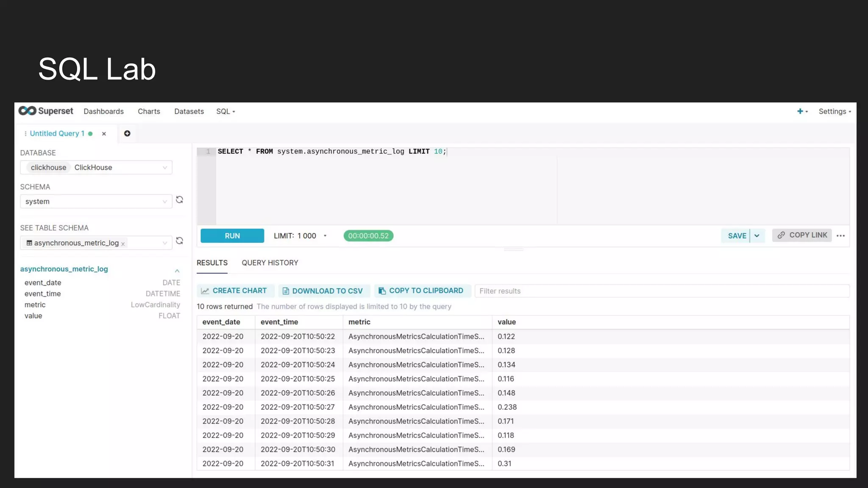Click the Filter results field
Screen dimensions: 868x488
pyautogui.click(x=661, y=291)
